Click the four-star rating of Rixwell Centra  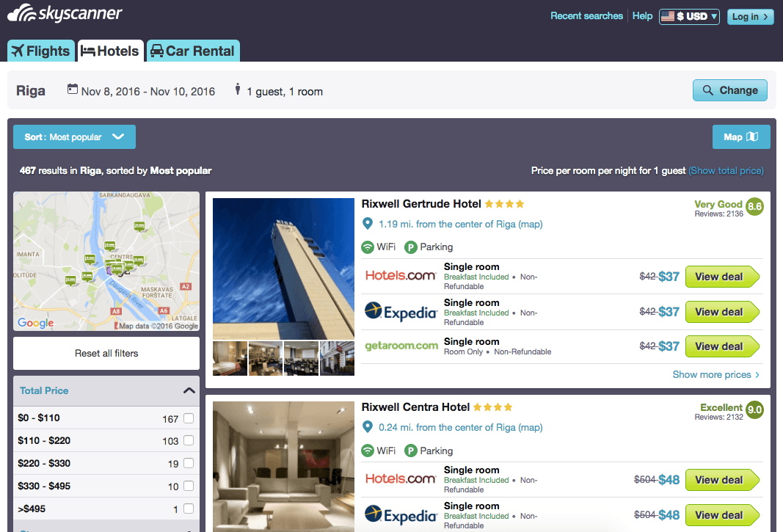[x=493, y=407]
